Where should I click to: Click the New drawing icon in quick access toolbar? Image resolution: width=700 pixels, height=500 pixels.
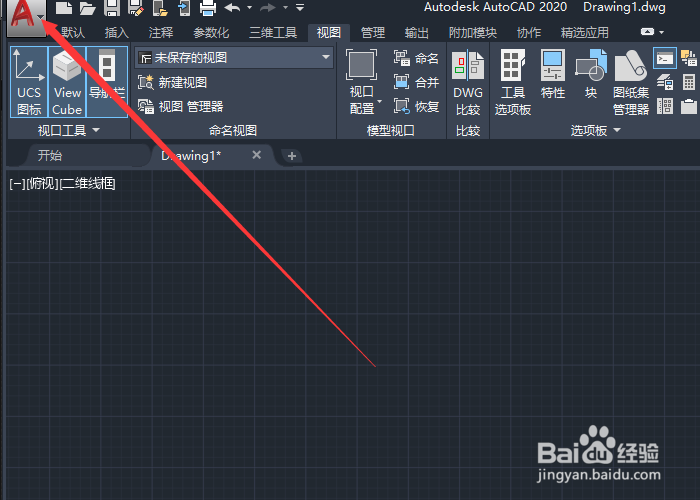pyautogui.click(x=64, y=8)
